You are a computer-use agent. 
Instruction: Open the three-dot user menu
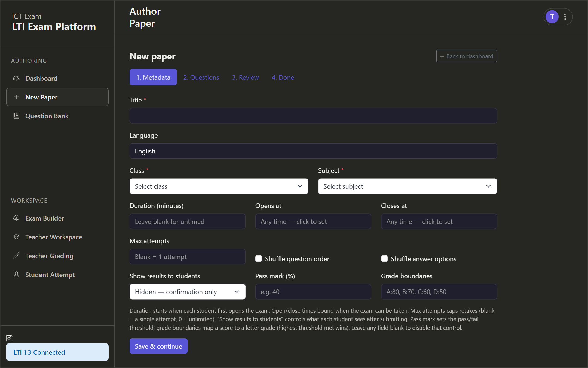[565, 17]
